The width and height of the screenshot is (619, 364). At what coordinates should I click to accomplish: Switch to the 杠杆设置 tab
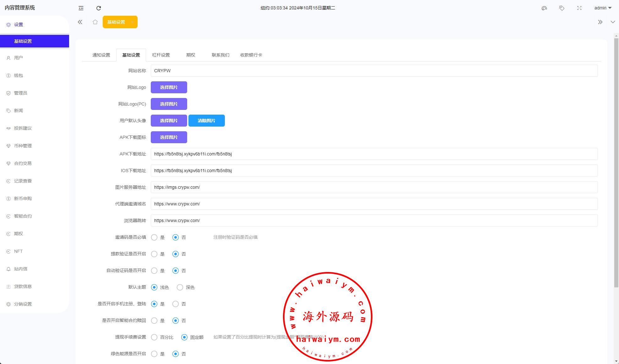click(161, 55)
